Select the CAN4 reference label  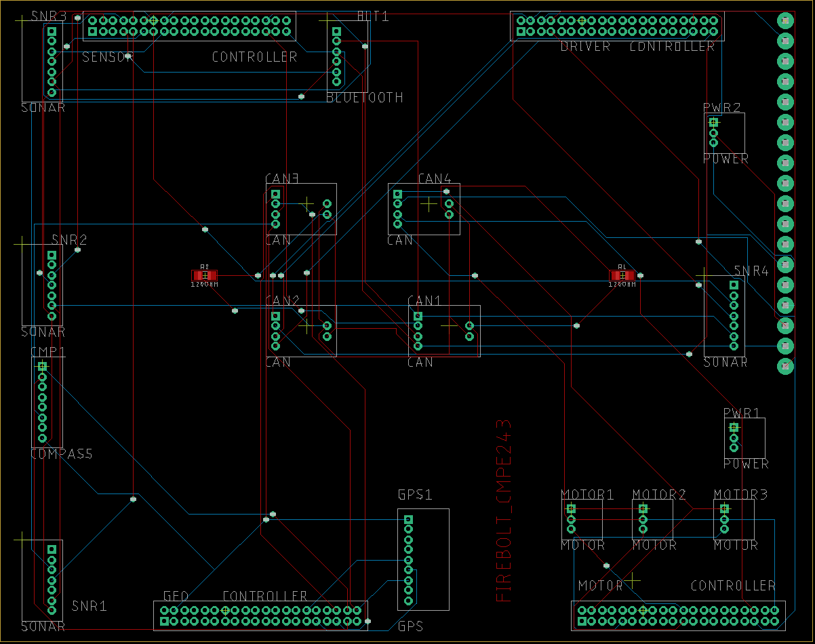coord(435,179)
